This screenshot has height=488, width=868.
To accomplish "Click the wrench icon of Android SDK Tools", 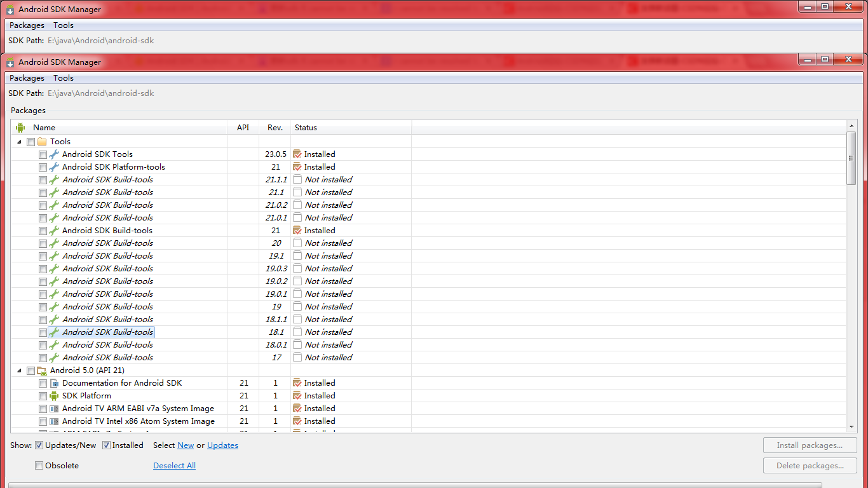I will coord(54,154).
